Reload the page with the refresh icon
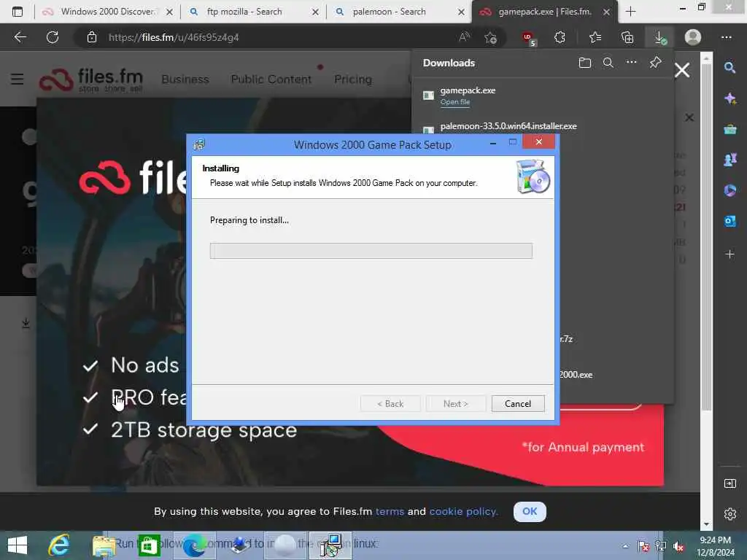The image size is (747, 560). 53,37
